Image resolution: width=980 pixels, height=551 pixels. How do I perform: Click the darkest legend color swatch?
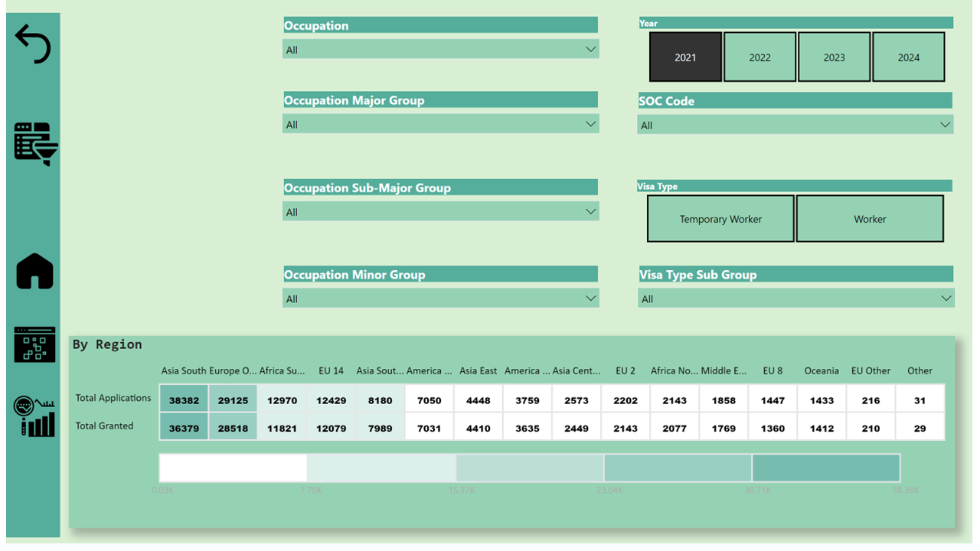tap(825, 468)
